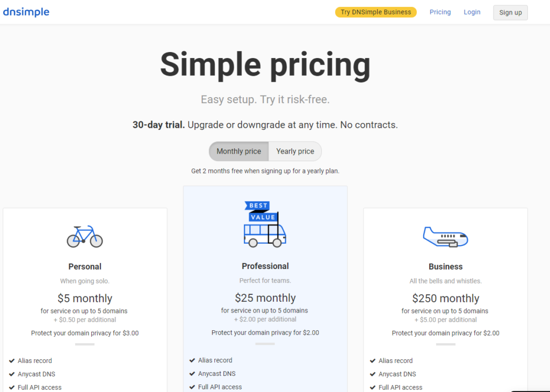Screen dimensions: 550x392
Task: Click checkmark next to Personal Alias record
Action: click(12, 360)
